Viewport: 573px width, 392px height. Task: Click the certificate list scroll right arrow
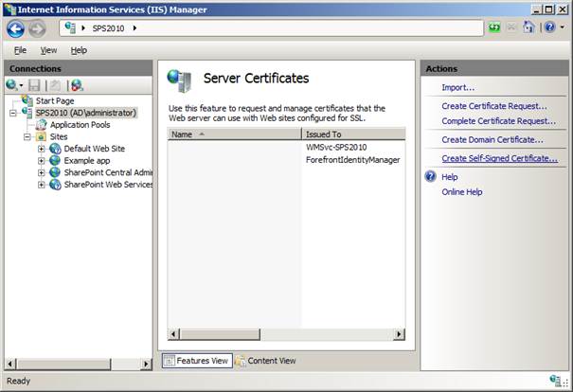[x=399, y=334]
